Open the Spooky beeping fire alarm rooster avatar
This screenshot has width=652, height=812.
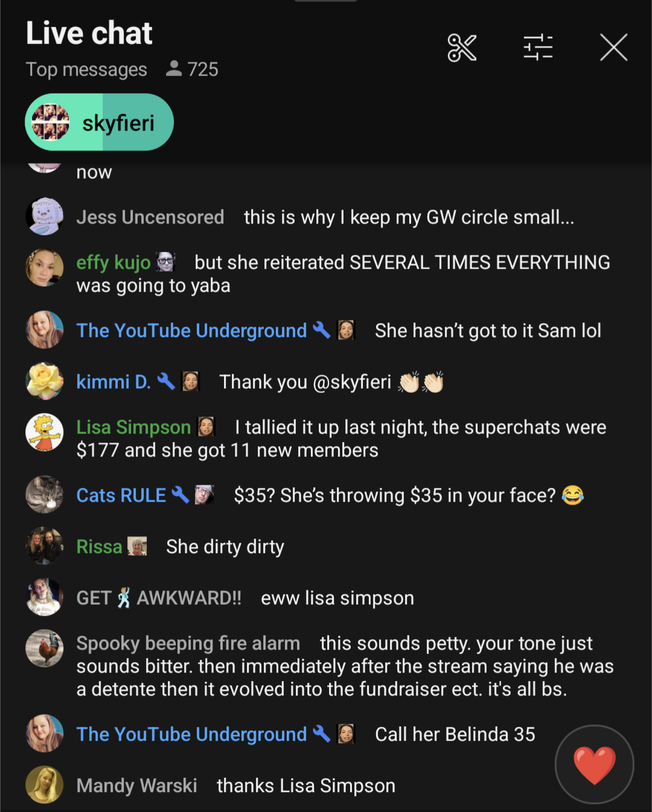pos(44,648)
